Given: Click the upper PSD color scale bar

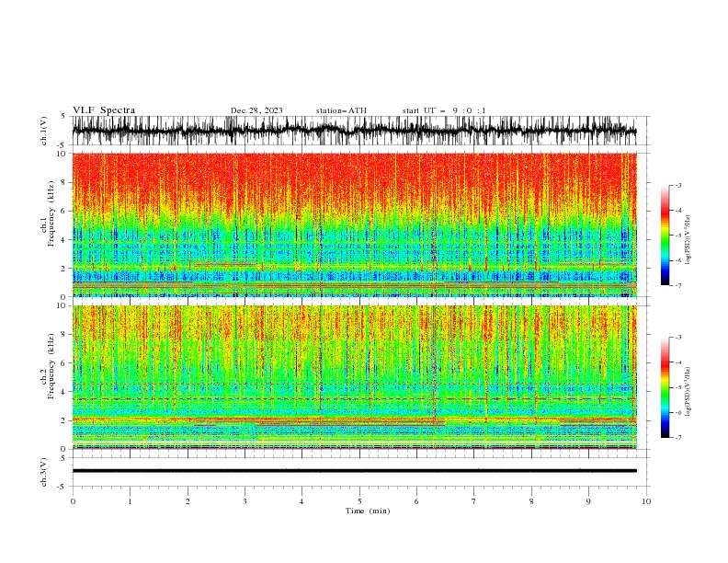Looking at the screenshot, I should click(665, 236).
